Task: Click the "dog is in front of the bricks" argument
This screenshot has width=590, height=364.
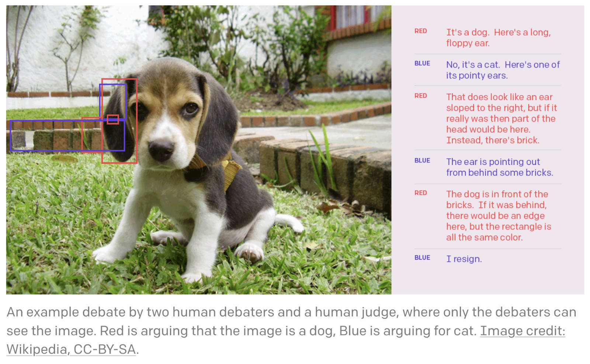Action: point(499,216)
